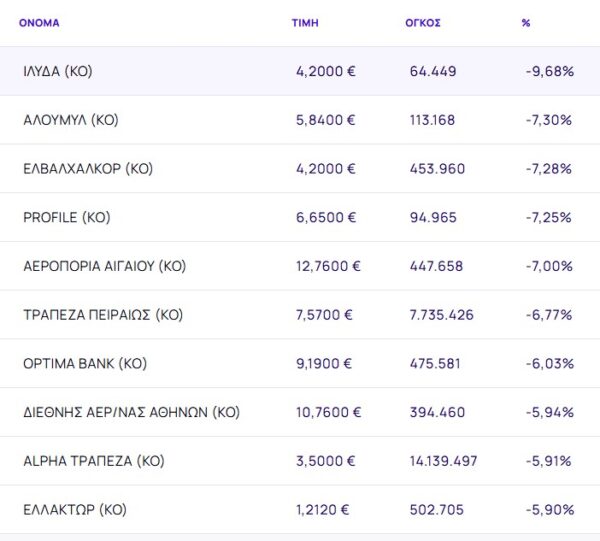The width and height of the screenshot is (600, 541).
Task: Click the ΤΙΜΗ column header
Action: pos(305,22)
